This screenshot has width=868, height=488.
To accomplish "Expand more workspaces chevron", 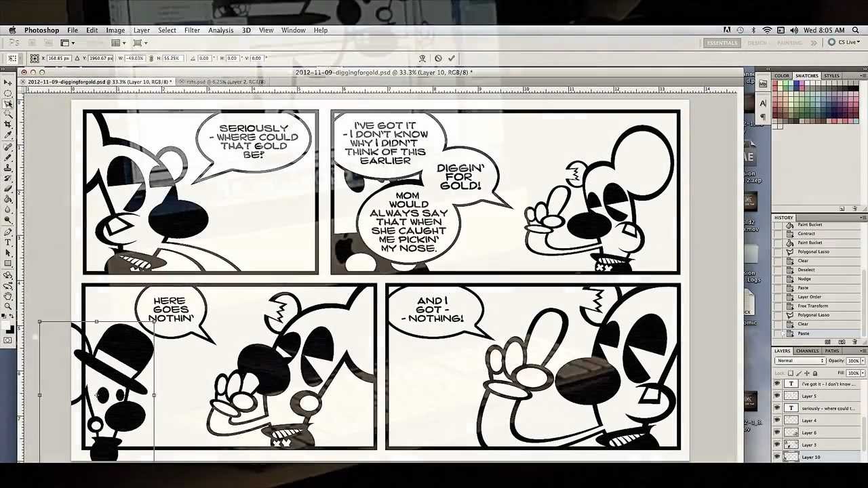I will click(x=814, y=43).
